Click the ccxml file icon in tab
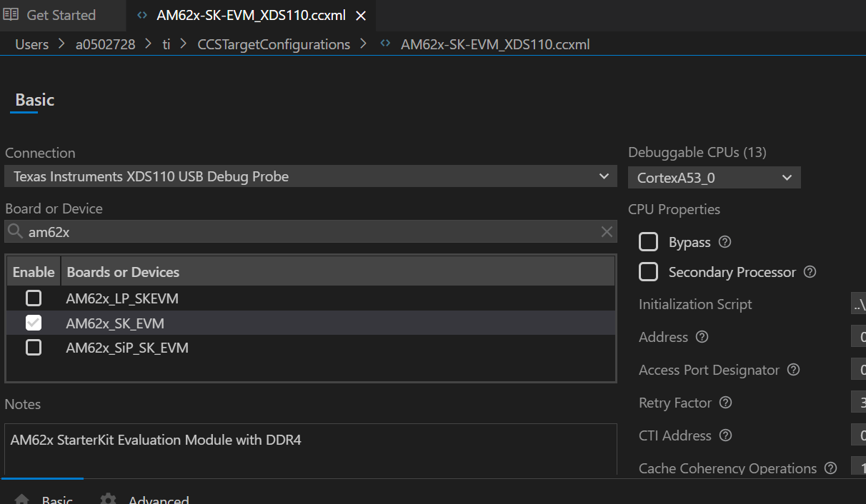 click(142, 15)
